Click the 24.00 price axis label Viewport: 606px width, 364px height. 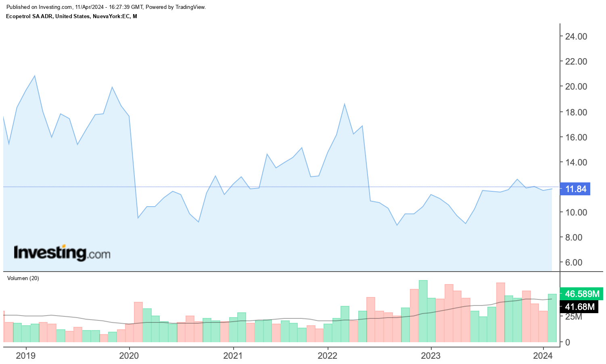coord(576,36)
